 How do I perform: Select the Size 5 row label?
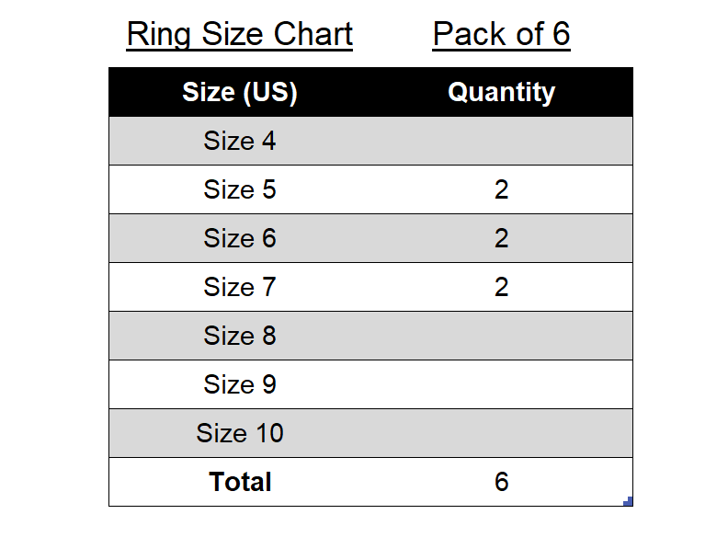(240, 190)
